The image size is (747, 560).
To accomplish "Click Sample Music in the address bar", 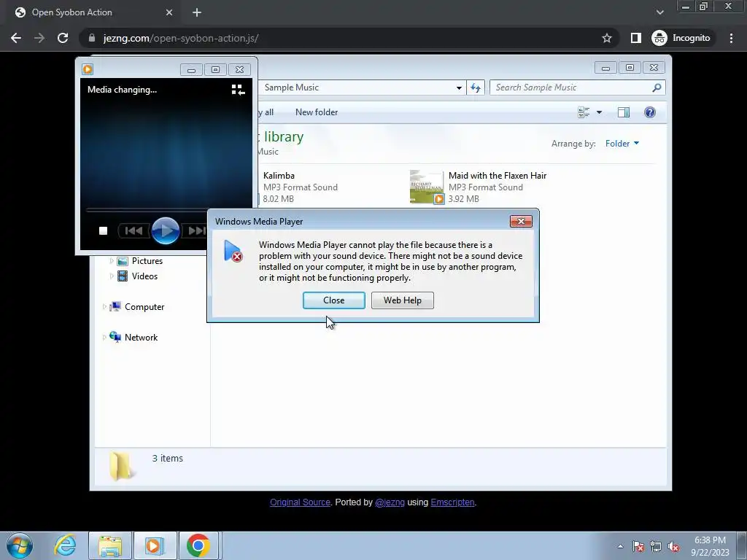I will (x=292, y=87).
